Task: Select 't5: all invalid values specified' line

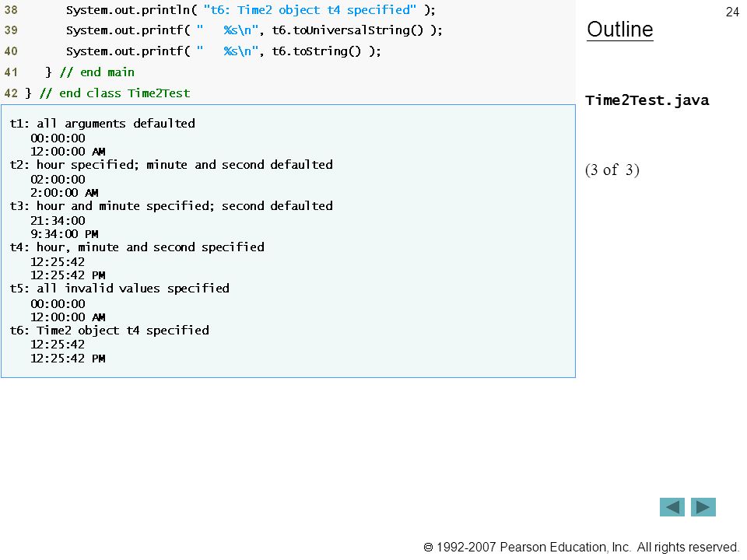Action: pos(120,289)
